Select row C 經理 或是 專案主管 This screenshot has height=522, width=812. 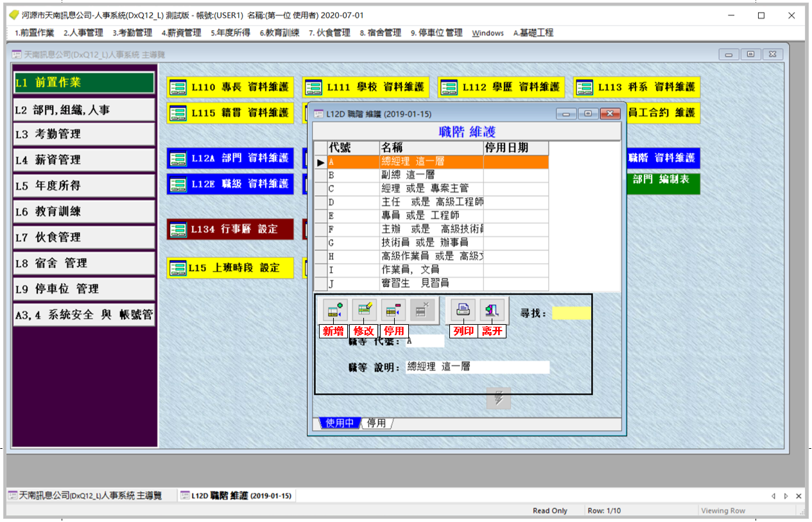tap(430, 189)
